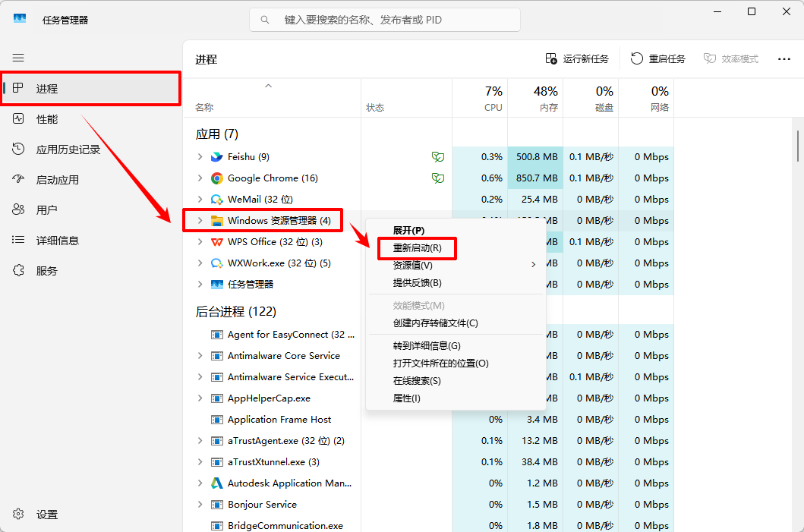Screen dimensions: 804x532
Task: Choose 打开文件所在的位置(O) menu entry
Action: [x=441, y=364]
